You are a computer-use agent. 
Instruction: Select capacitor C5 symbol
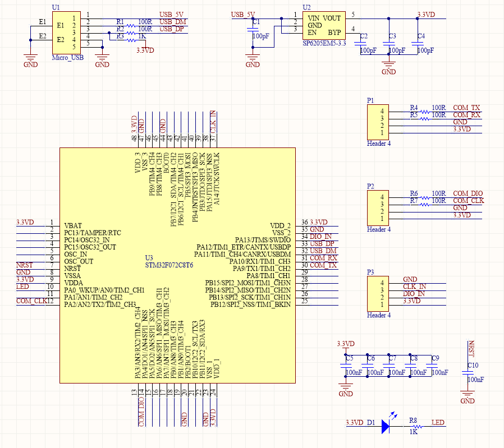[x=346, y=366]
